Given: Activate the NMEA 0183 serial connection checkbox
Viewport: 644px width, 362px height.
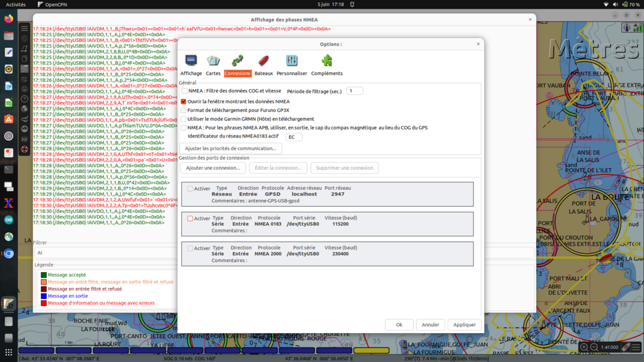Looking at the screenshot, I should pos(191,219).
